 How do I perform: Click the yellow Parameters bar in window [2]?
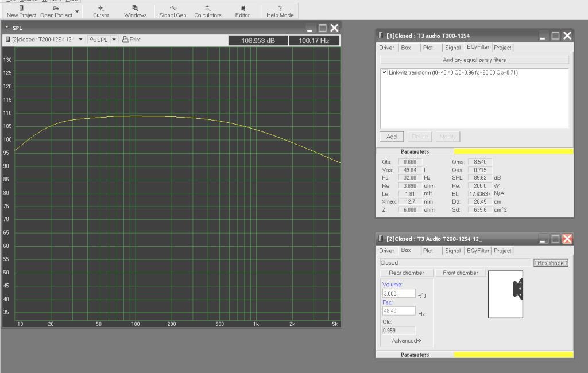pyautogui.click(x=513, y=355)
